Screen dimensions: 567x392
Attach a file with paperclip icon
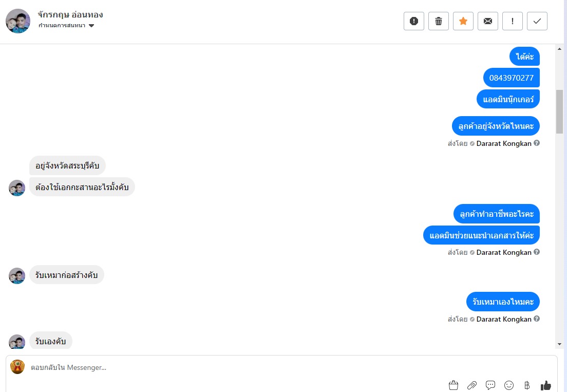click(471, 385)
